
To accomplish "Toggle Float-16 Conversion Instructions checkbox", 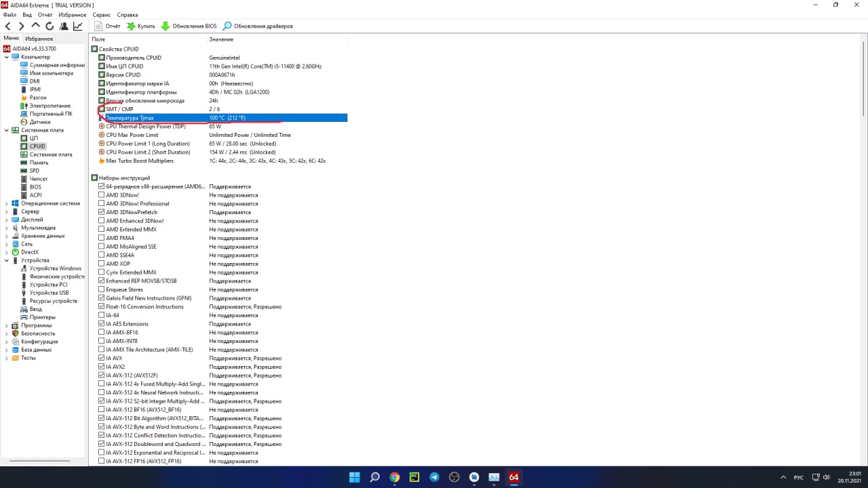I will [x=101, y=306].
